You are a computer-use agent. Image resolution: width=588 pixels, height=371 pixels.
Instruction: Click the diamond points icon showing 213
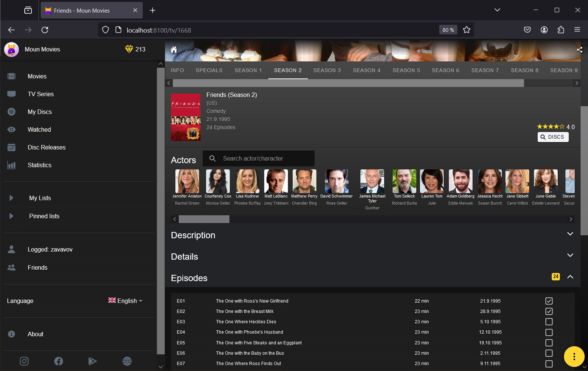point(129,49)
